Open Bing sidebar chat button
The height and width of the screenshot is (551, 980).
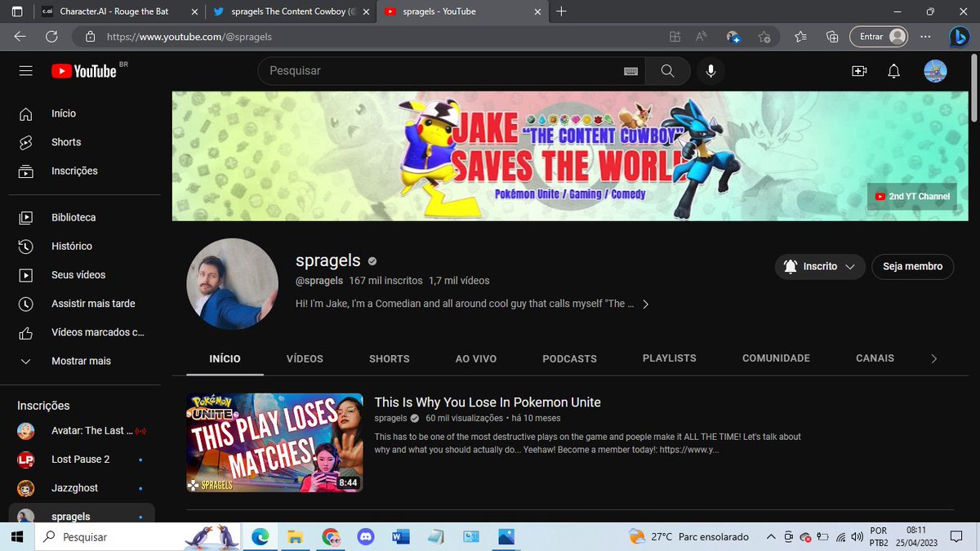[960, 37]
